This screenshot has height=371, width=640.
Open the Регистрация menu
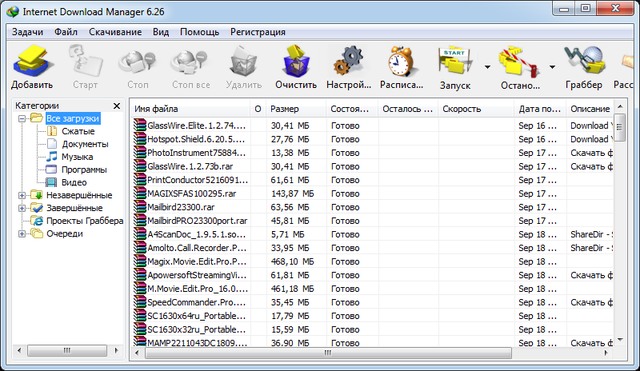coord(258,32)
